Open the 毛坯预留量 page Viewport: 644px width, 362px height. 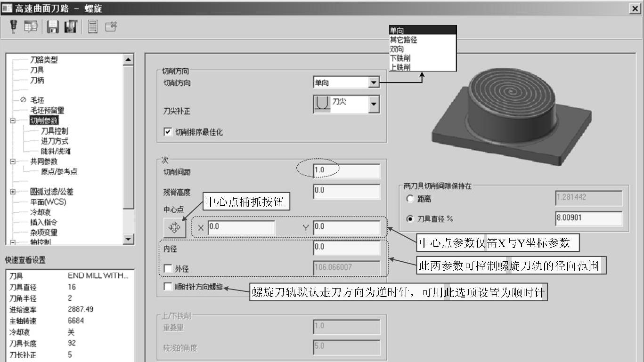tap(47, 110)
